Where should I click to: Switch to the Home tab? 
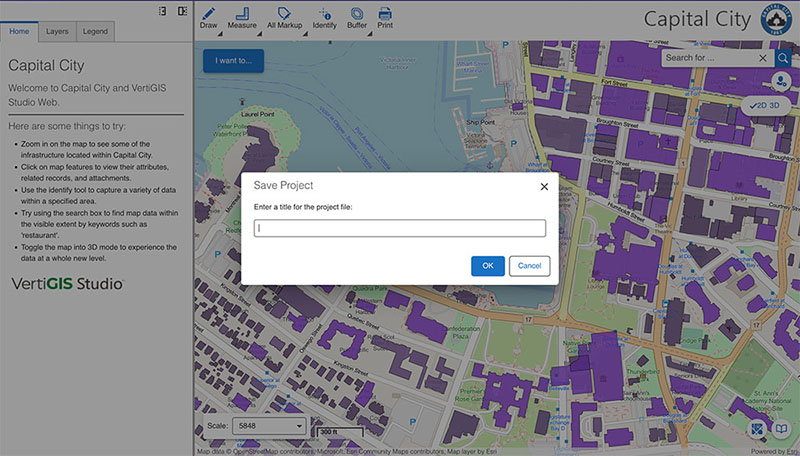pos(19,31)
